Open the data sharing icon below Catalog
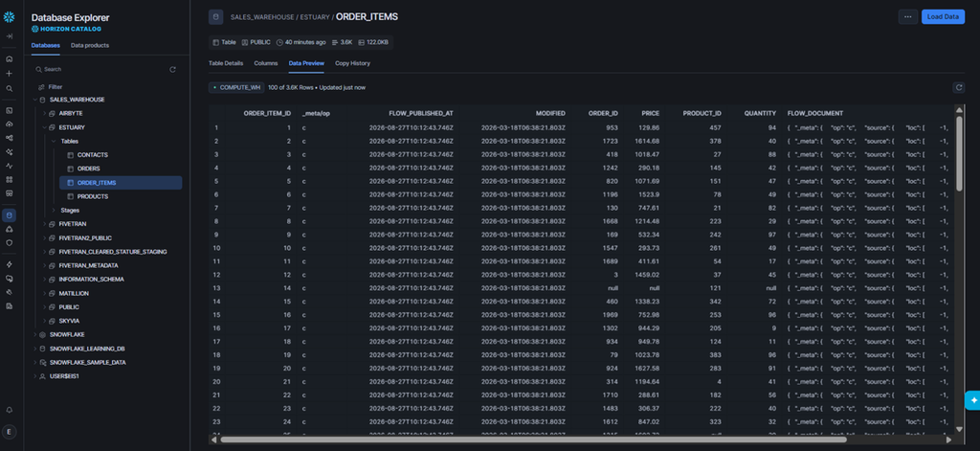 [x=10, y=229]
